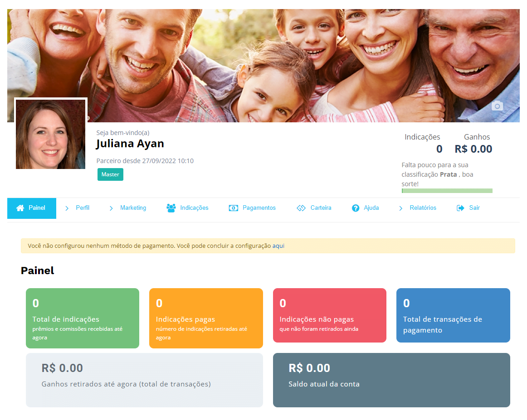Click the Master badge button
Image resolution: width=527 pixels, height=420 pixels.
[x=110, y=174]
